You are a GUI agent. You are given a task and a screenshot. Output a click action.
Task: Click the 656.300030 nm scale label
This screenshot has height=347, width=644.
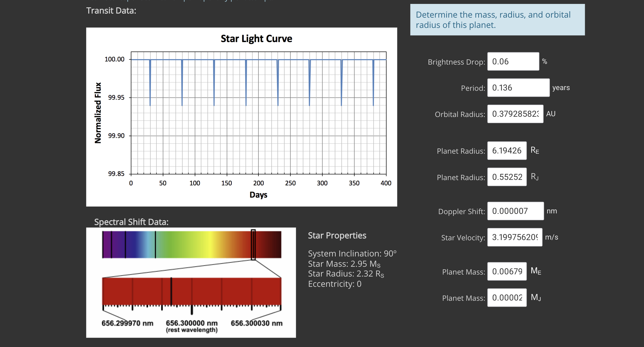pyautogui.click(x=256, y=323)
